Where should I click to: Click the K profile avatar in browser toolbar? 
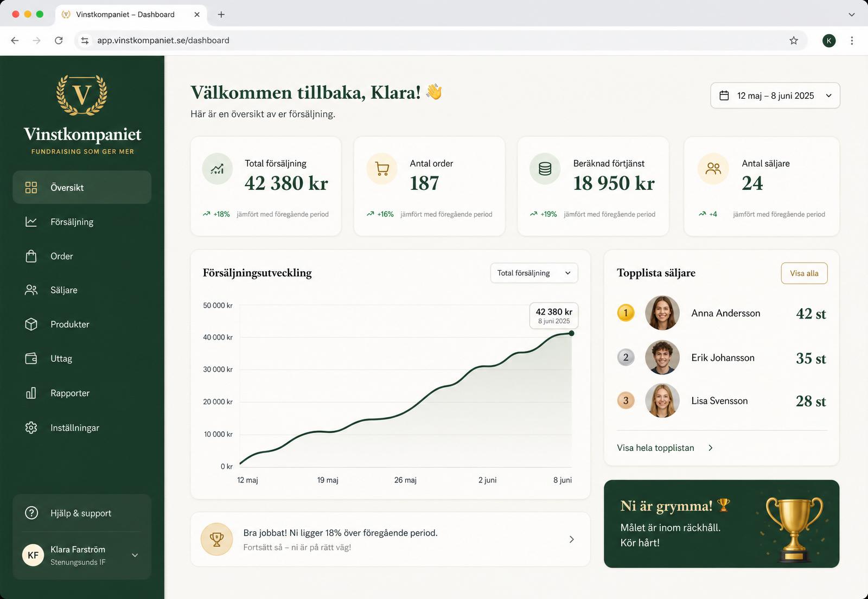tap(829, 41)
